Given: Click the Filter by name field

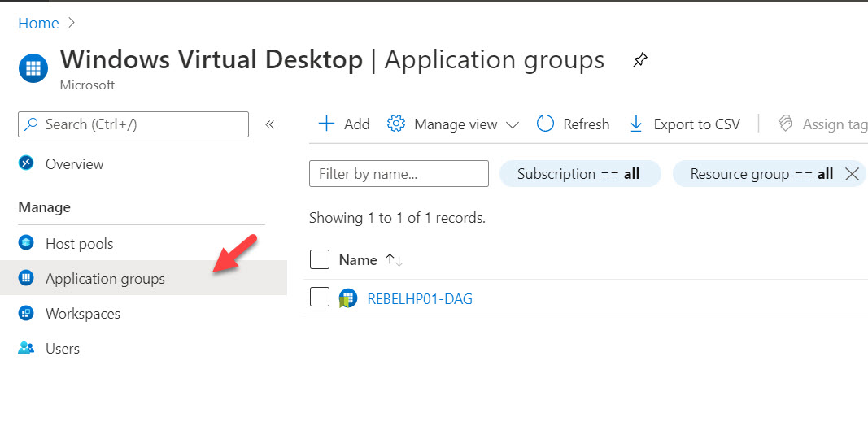Looking at the screenshot, I should pos(399,174).
